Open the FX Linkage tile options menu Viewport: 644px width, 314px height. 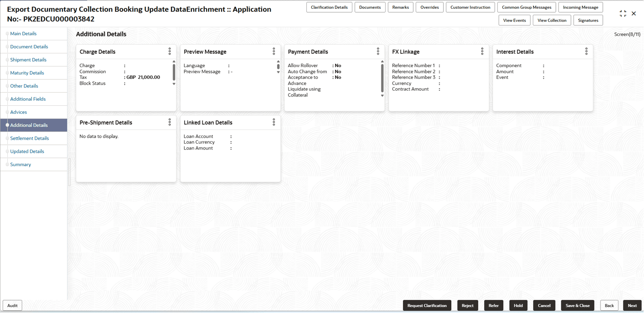[x=482, y=51]
